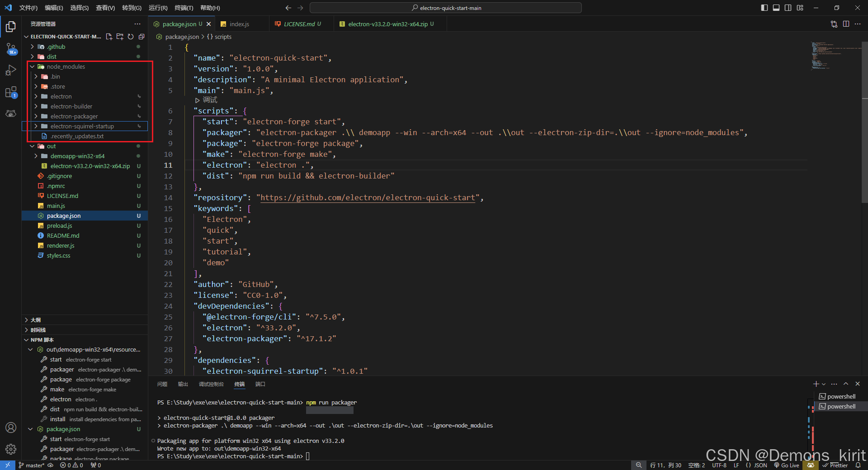Customize layout icon in title bar
The width and height of the screenshot is (868, 470).
pyautogui.click(x=800, y=8)
